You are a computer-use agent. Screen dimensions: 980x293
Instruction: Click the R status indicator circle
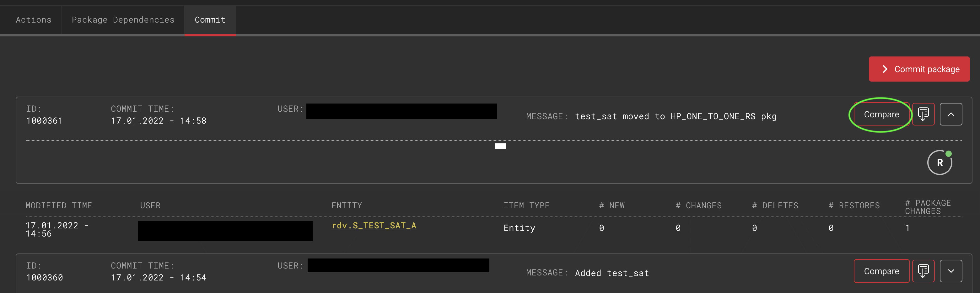940,162
